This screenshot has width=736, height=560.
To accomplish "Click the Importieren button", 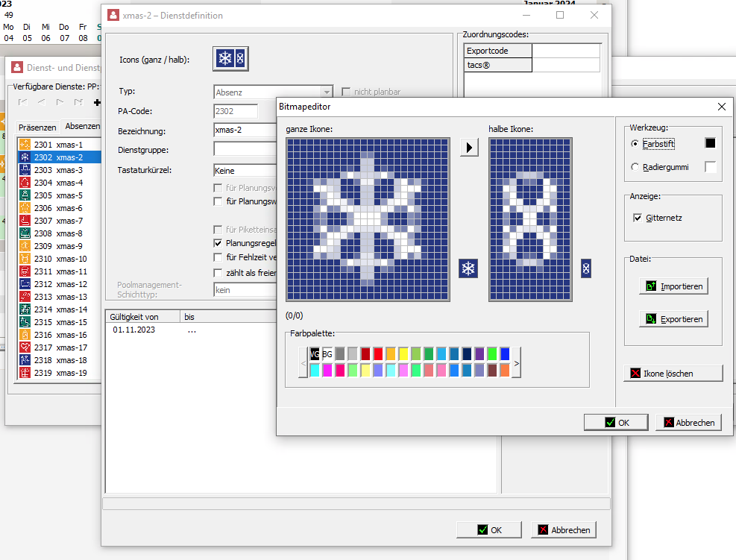I will coord(673,286).
